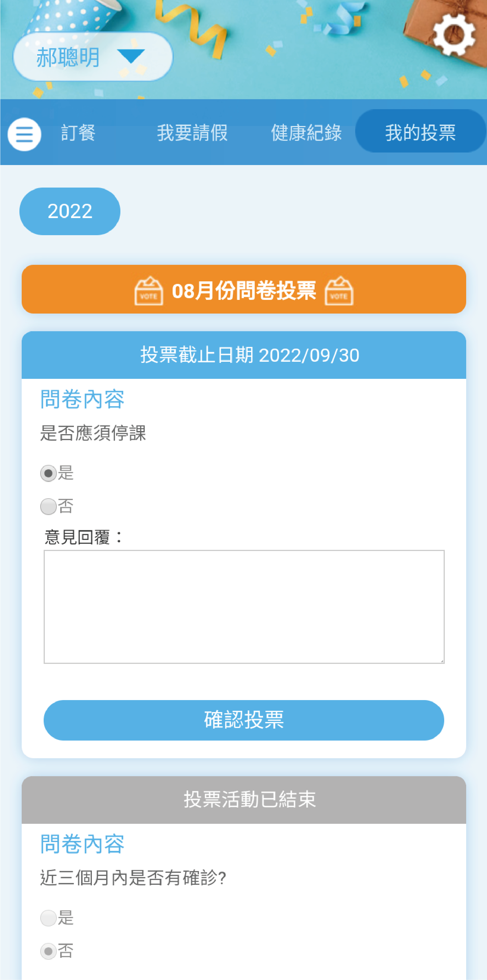Image resolution: width=487 pixels, height=980 pixels.
Task: Select 是 for 近三個月內是否有確診
Action: [48, 918]
